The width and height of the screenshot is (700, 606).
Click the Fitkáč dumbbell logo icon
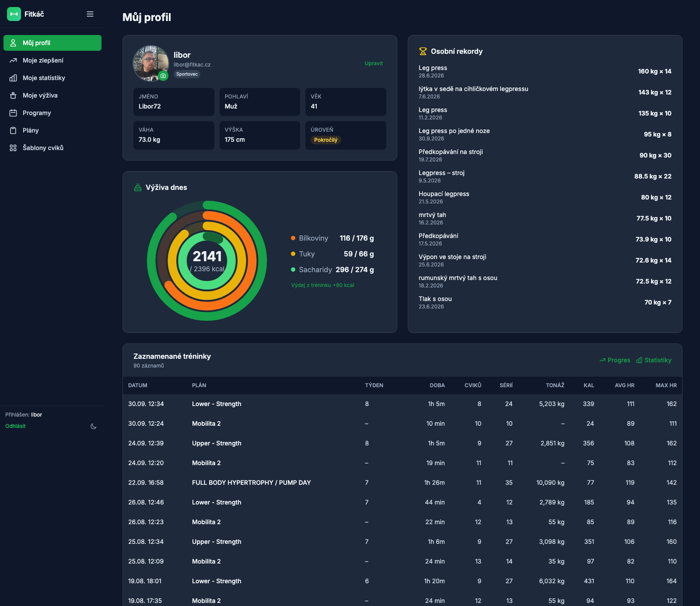coord(14,14)
